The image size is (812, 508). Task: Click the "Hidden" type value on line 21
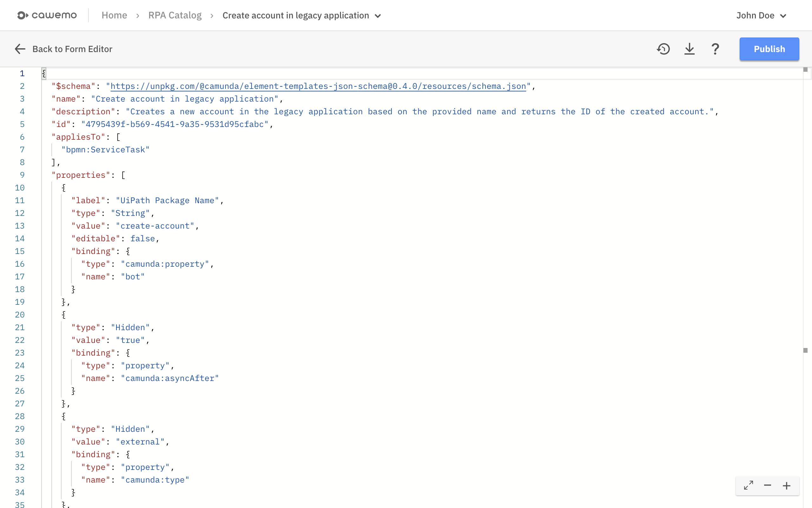tap(130, 328)
